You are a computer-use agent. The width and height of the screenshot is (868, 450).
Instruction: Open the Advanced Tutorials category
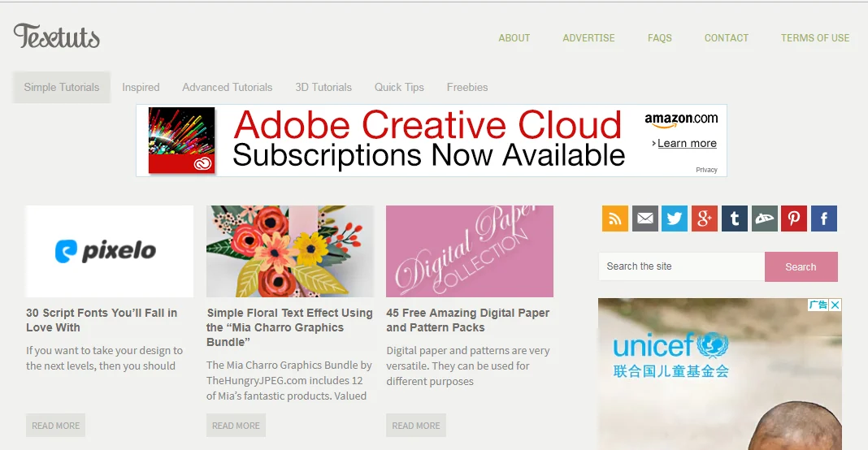click(x=227, y=88)
